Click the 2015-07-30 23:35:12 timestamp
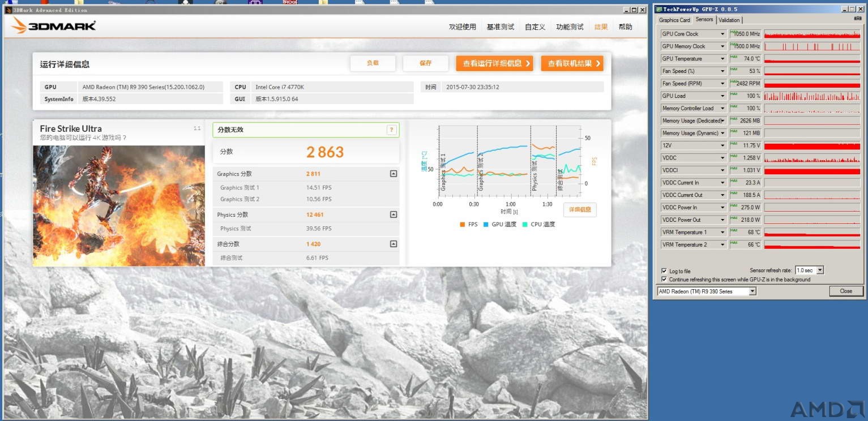868x421 pixels. pyautogui.click(x=472, y=87)
